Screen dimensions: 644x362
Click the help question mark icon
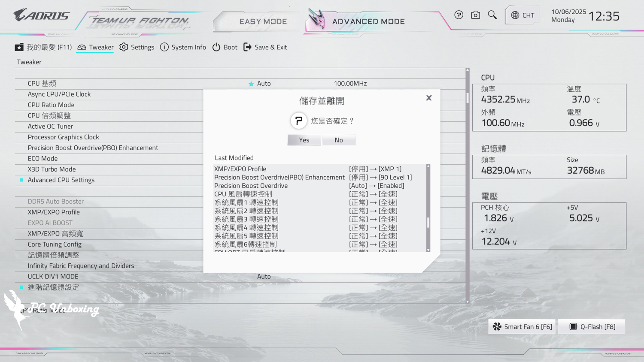(459, 15)
